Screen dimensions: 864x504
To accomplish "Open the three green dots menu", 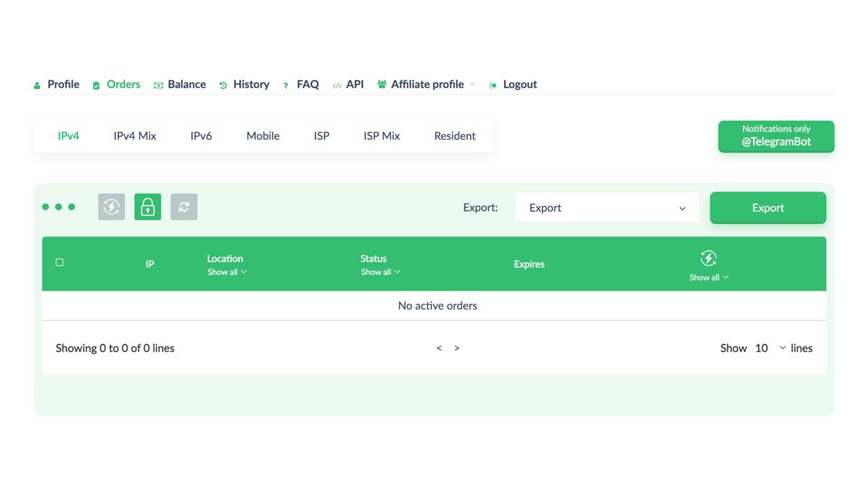I will [x=58, y=207].
